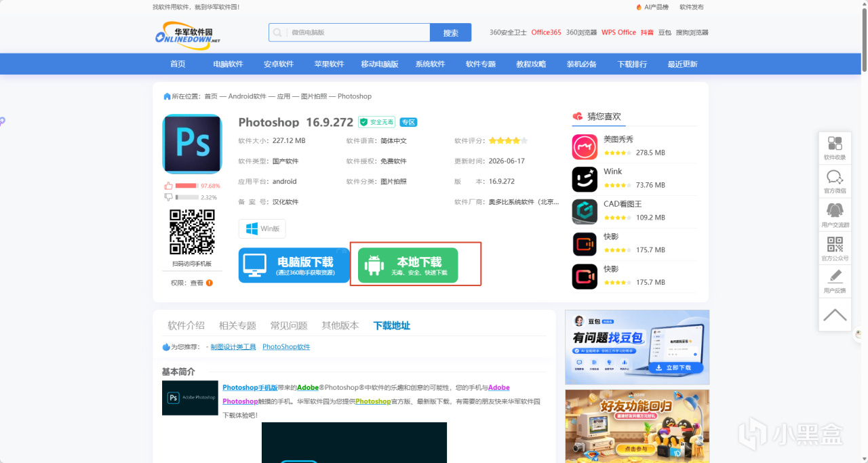
Task: Click the 用户反馈 sidebar icon
Action: tap(835, 281)
